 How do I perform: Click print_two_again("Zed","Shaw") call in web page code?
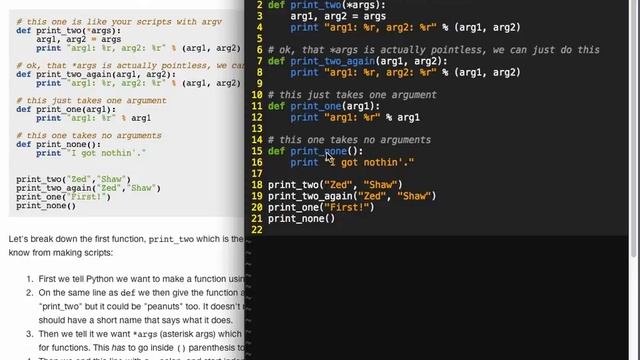(89, 188)
